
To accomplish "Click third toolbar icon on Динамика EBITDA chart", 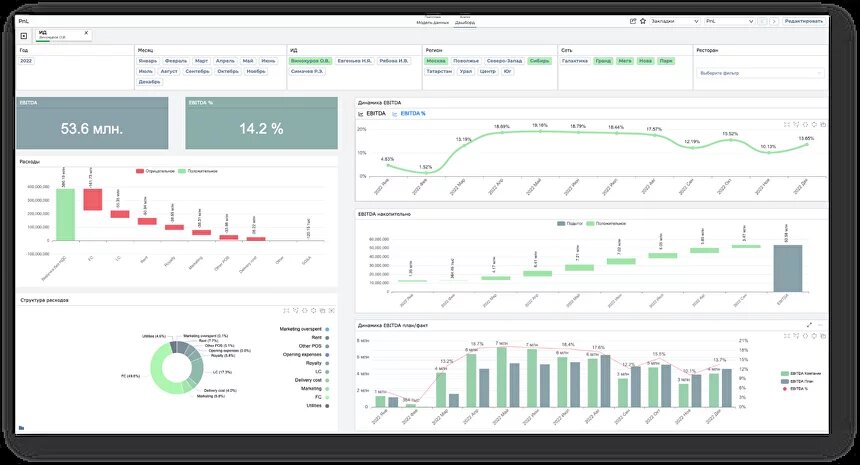I will click(805, 124).
